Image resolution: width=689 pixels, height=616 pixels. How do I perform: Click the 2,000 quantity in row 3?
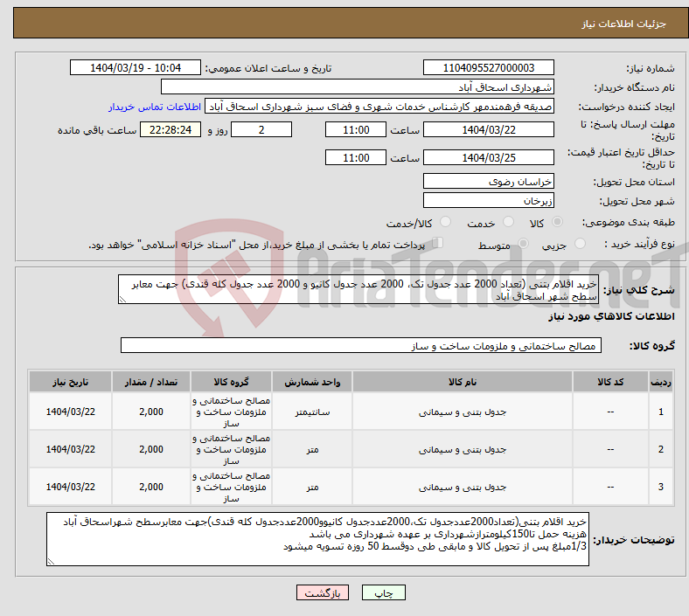tap(151, 487)
